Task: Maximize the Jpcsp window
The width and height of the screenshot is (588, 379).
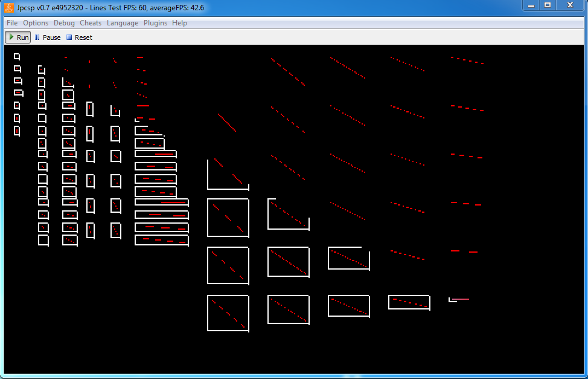Action: [x=548, y=5]
